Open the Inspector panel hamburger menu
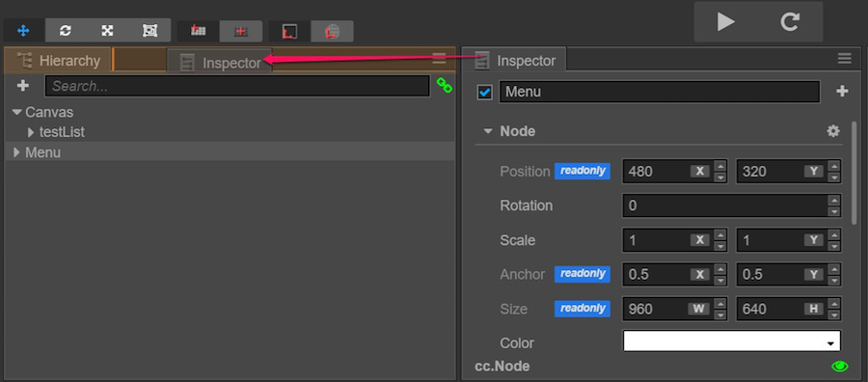This screenshot has width=868, height=382. click(x=844, y=58)
